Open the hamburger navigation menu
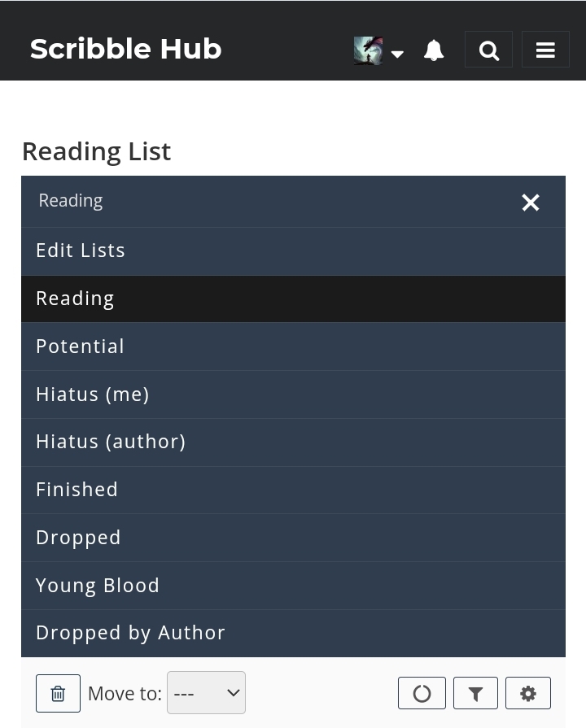The image size is (586, 728). [545, 50]
